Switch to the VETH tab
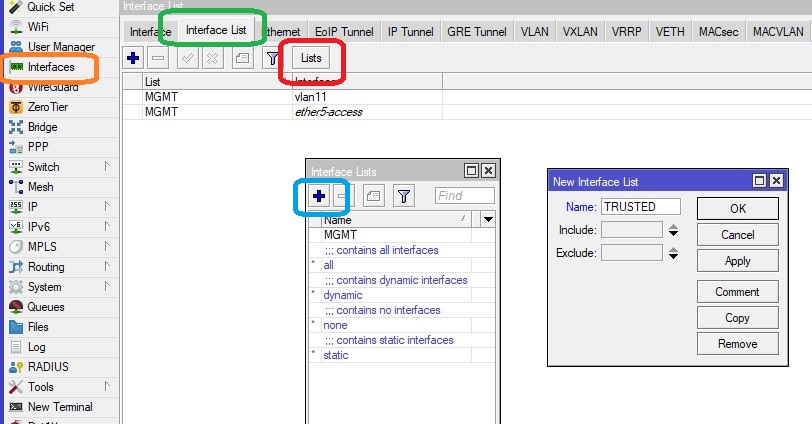The width and height of the screenshot is (812, 424). (670, 32)
